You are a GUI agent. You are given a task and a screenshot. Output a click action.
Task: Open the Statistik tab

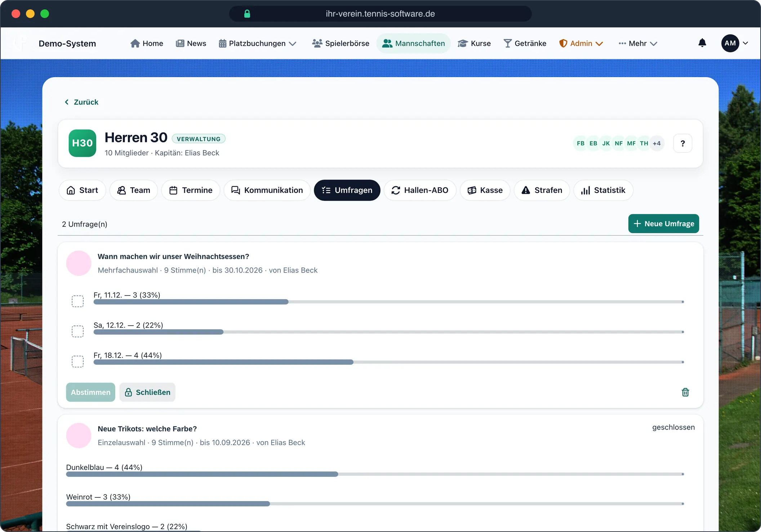pyautogui.click(x=603, y=190)
